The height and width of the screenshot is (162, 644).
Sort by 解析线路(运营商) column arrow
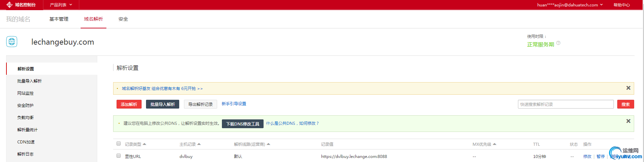click(268, 144)
